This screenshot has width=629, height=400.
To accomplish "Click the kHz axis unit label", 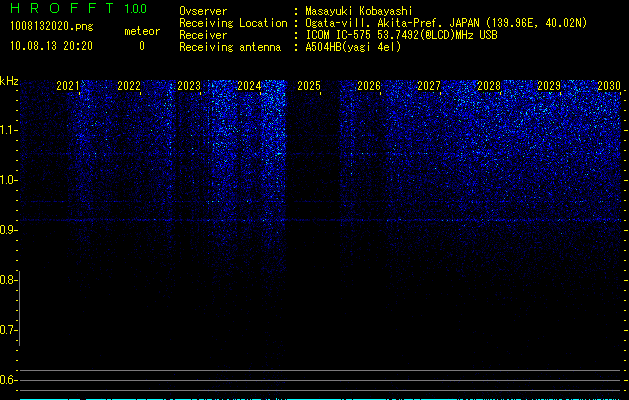I will click(x=9, y=81).
